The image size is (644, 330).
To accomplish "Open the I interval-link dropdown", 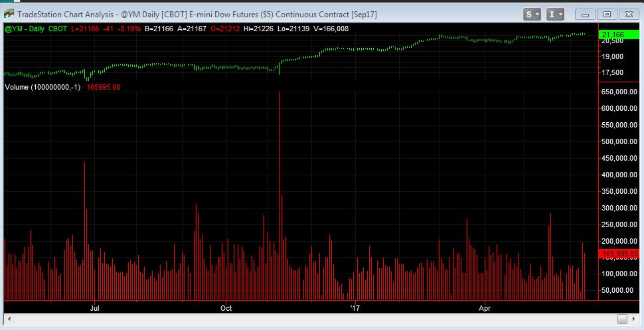I will point(555,15).
